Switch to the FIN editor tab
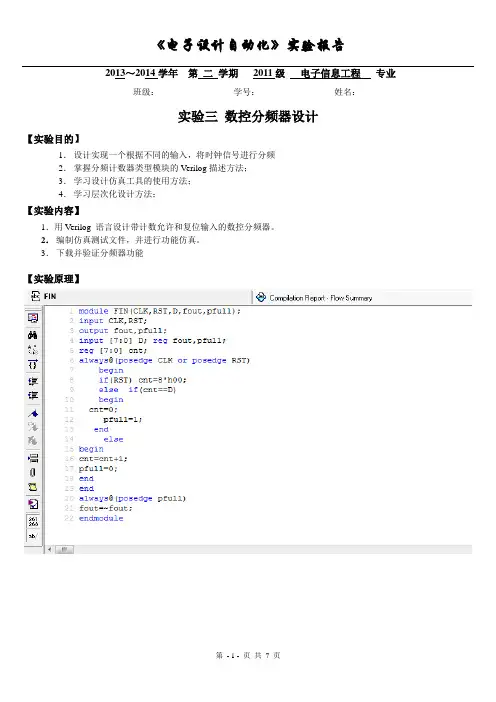This screenshot has height=702, width=496. pos(44,296)
